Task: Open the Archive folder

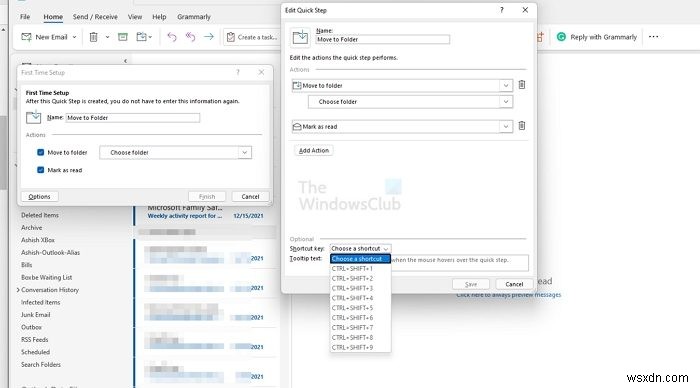Action: (x=31, y=227)
